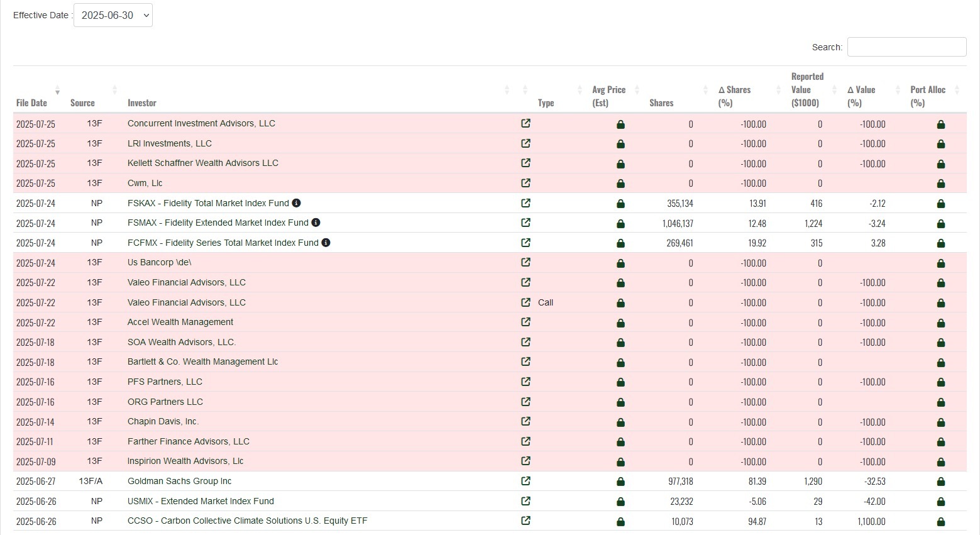Open external link for FSMAX Extended Market fund

click(x=526, y=223)
